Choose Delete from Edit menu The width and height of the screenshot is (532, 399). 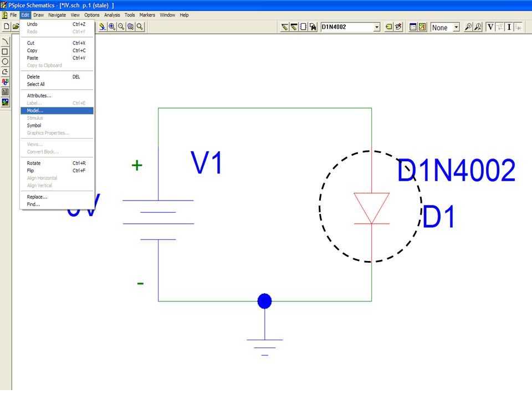[x=57, y=76]
